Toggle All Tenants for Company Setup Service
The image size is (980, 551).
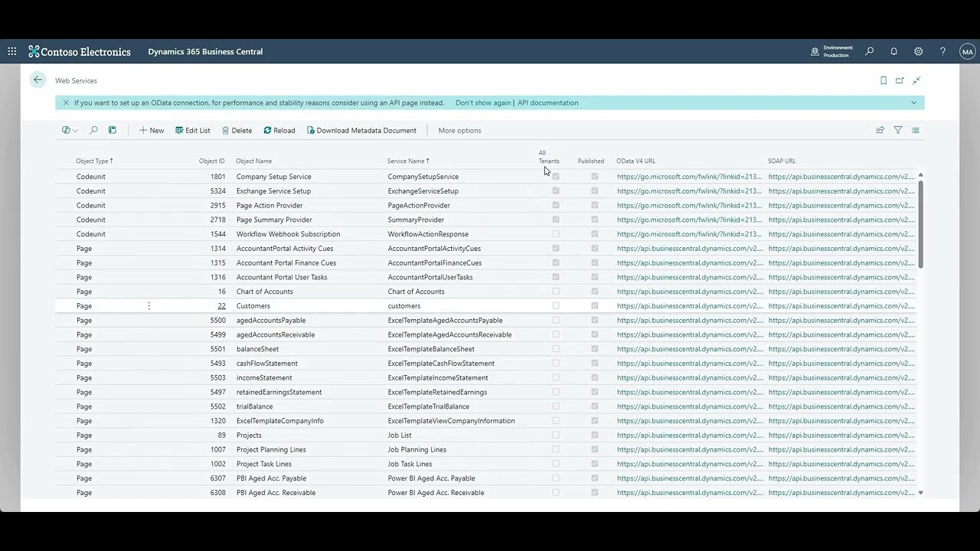pos(556,177)
